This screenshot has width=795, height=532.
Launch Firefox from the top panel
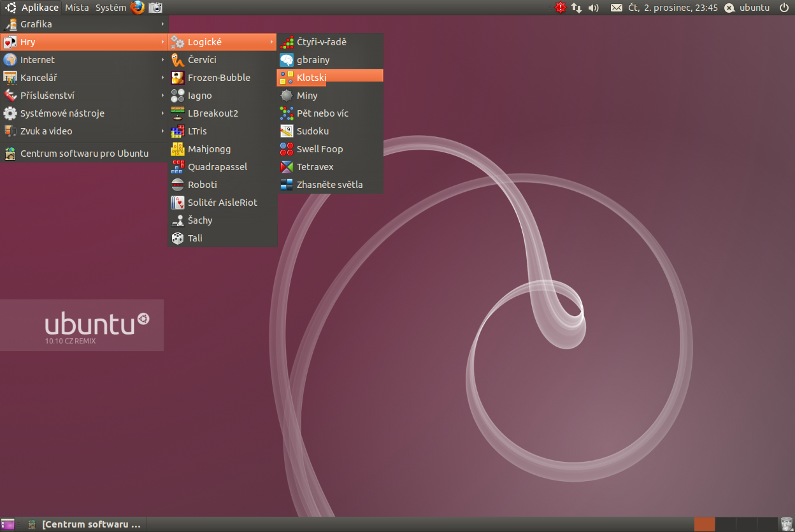click(138, 8)
